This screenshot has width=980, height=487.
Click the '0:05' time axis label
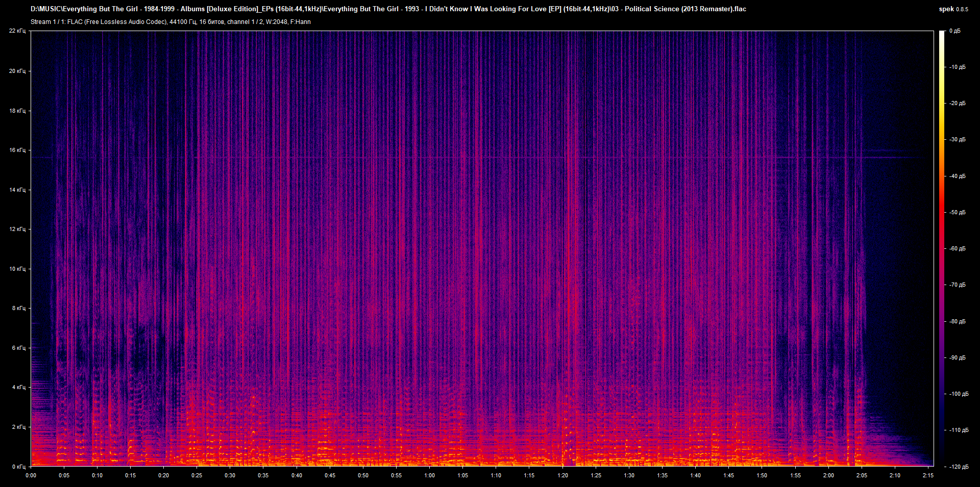(x=64, y=475)
